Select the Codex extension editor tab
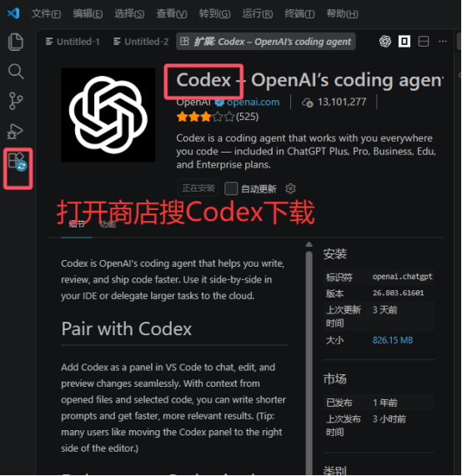This screenshot has width=462, height=476. point(266,42)
